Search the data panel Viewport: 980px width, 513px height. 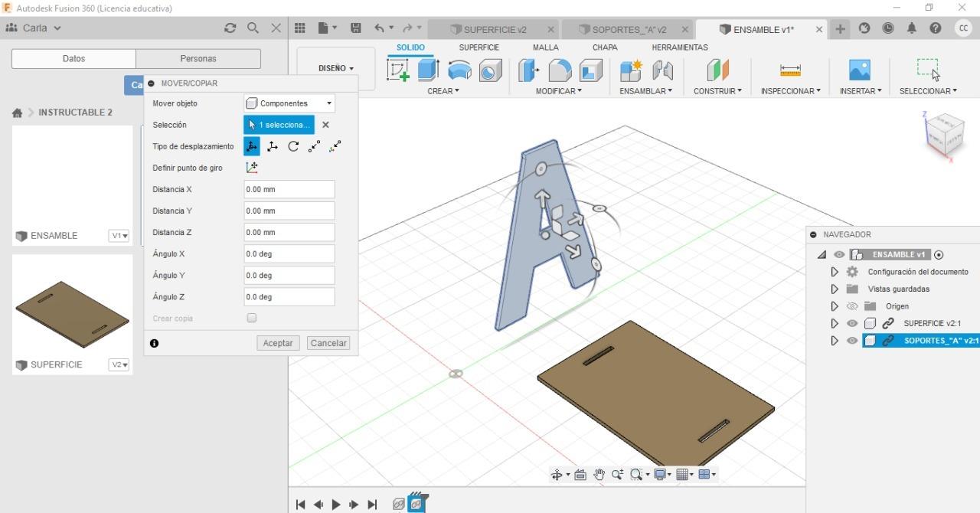tap(253, 28)
